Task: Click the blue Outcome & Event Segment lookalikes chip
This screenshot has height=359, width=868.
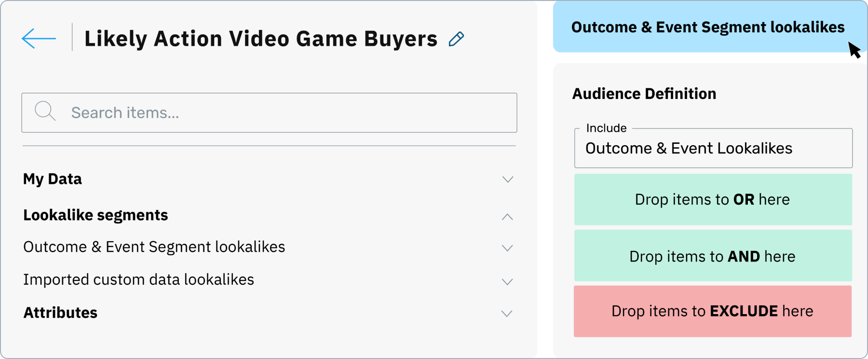Action: click(710, 27)
